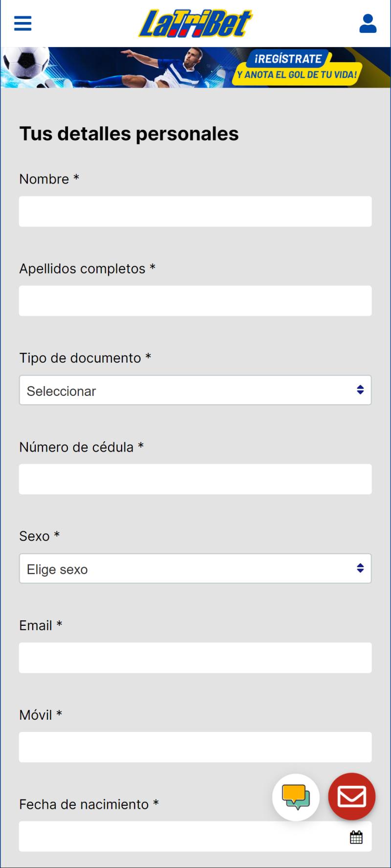Click into the Email input field
The image size is (391, 868).
pos(195,658)
